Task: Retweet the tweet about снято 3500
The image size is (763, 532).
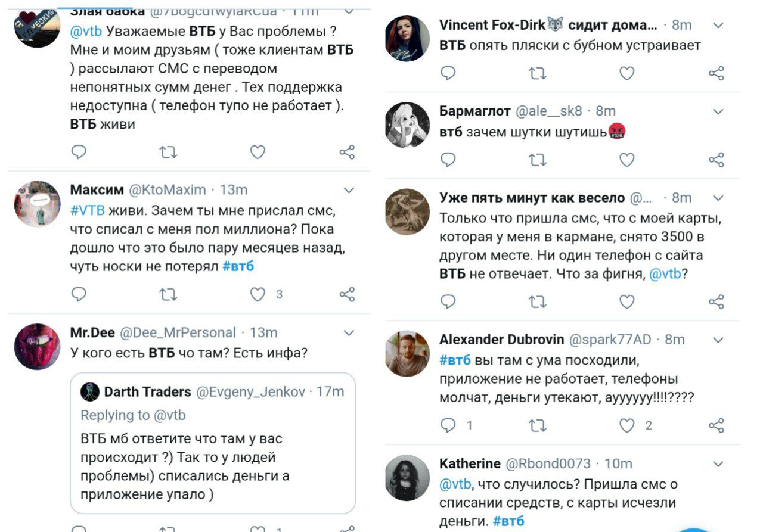Action: point(537,302)
